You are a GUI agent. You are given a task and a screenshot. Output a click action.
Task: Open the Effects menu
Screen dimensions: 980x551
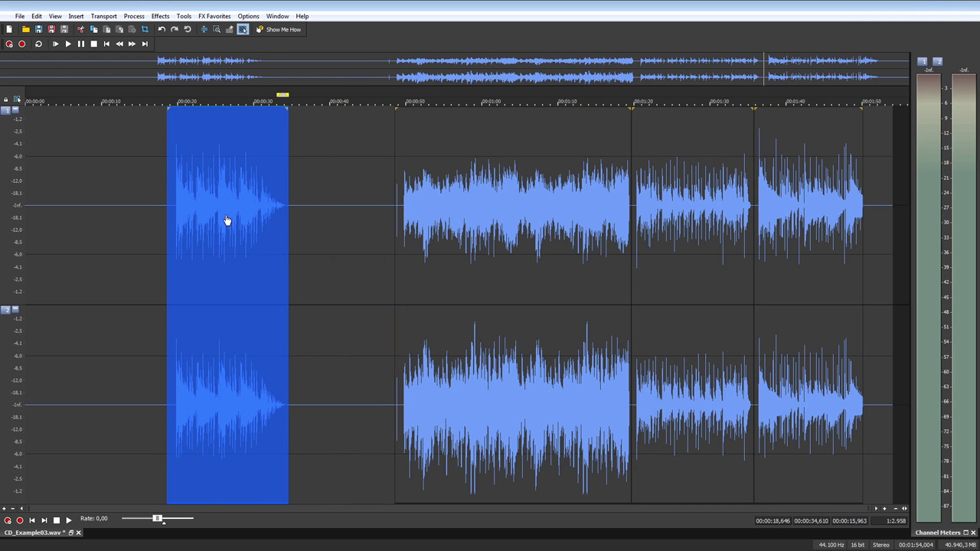pos(160,16)
